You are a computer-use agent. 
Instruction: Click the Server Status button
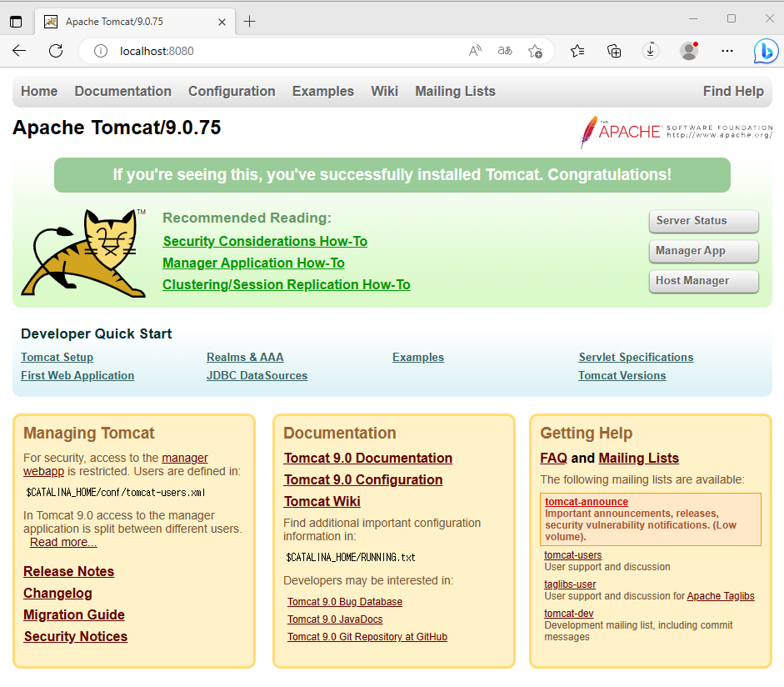[x=703, y=221]
